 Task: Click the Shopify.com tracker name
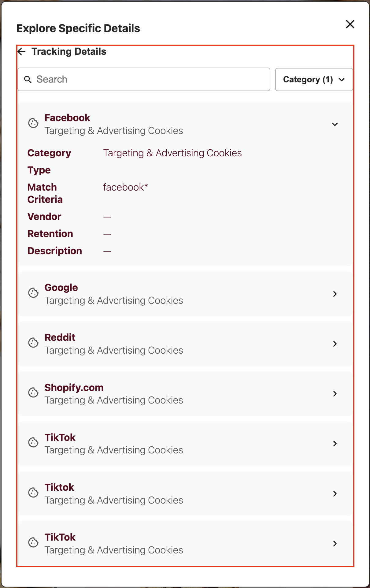[74, 388]
